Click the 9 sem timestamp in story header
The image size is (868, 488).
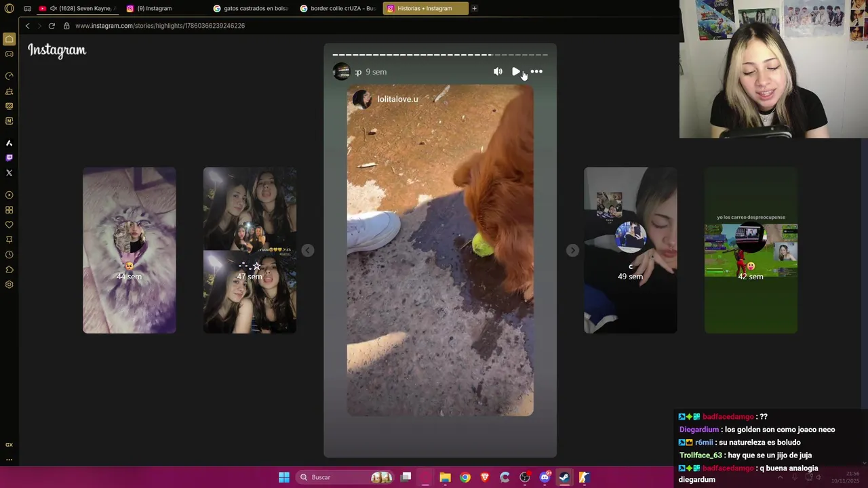[376, 72]
